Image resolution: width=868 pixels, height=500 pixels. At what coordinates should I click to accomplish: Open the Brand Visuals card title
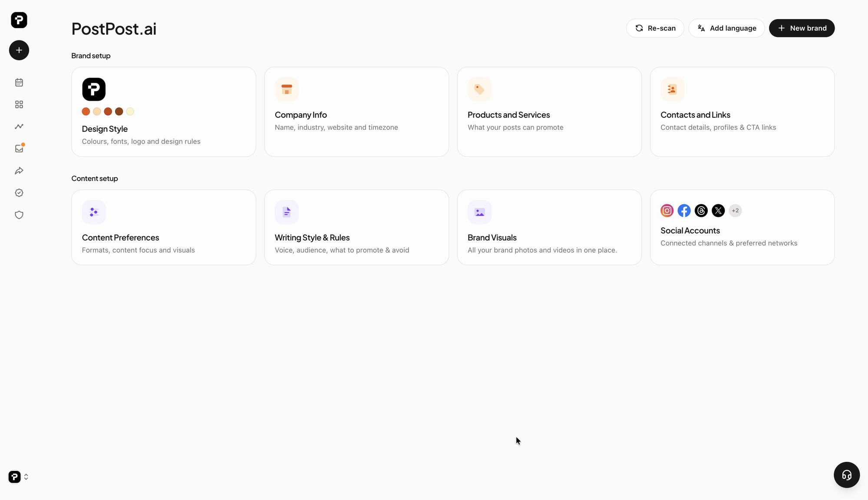[x=492, y=238]
